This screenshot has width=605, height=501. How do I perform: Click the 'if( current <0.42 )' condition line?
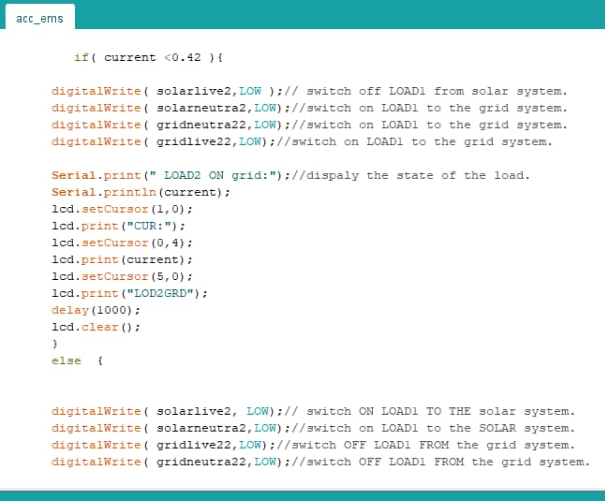point(148,58)
